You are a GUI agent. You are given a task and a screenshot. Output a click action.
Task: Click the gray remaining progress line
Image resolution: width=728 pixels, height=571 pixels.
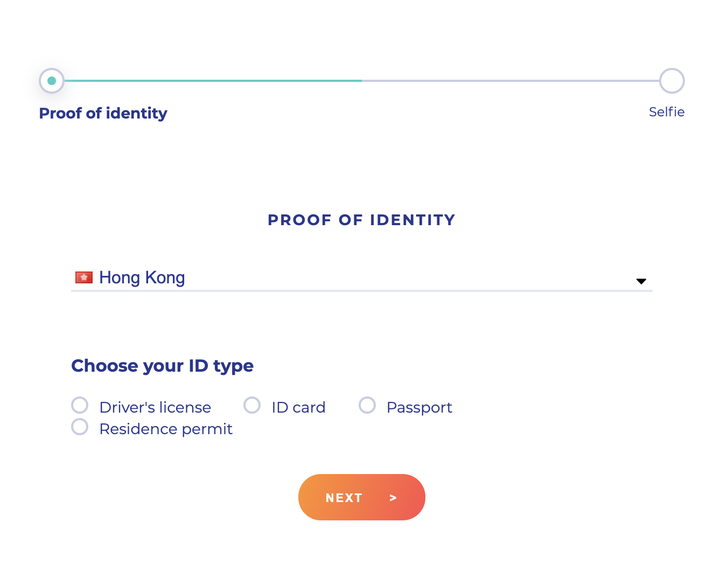[510, 81]
